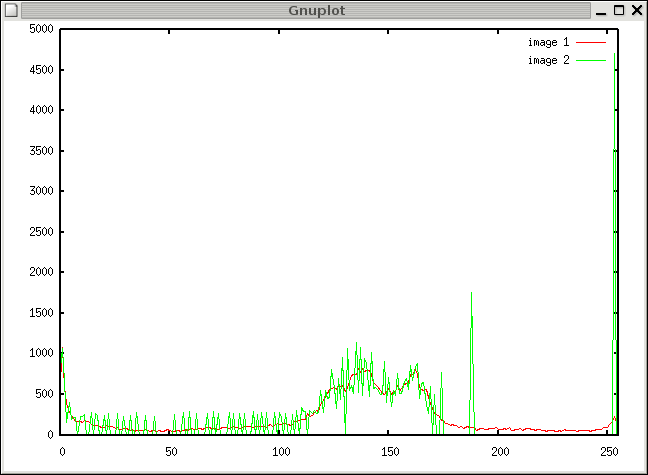Screen dimensions: 648x475
Task: Click the y-axis label 3500
Action: [41, 150]
